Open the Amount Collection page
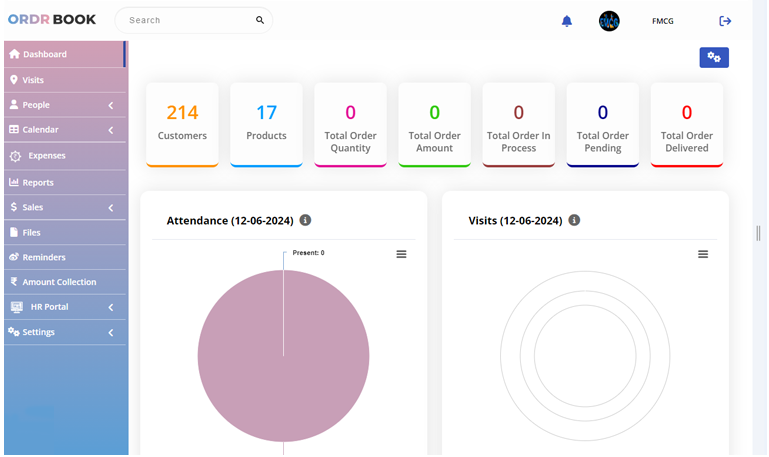The height and width of the screenshot is (457, 769). [59, 282]
